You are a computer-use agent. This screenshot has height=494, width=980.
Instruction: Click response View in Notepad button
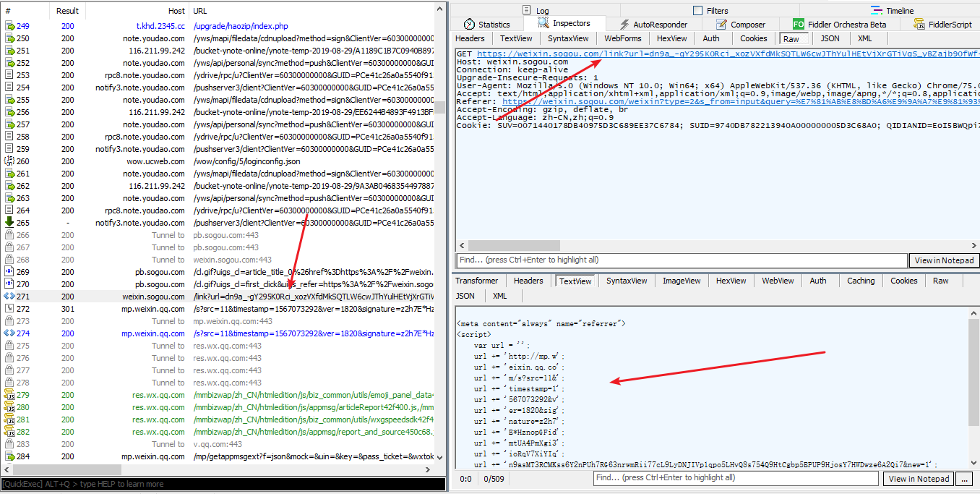click(x=918, y=479)
